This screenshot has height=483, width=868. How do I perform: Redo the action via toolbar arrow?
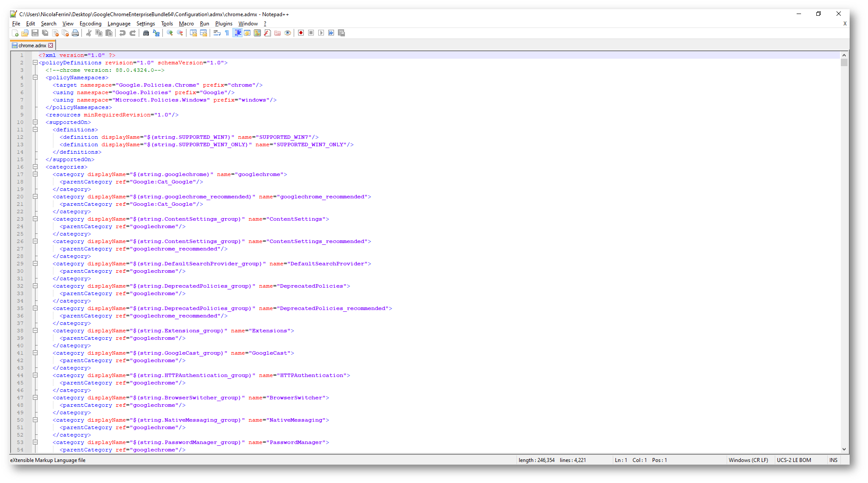[133, 33]
